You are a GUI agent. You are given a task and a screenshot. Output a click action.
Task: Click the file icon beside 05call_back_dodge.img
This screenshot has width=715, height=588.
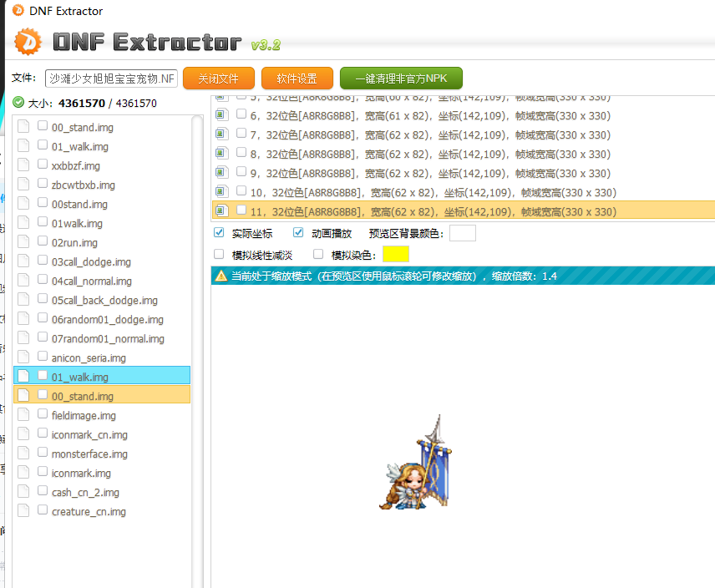point(23,299)
